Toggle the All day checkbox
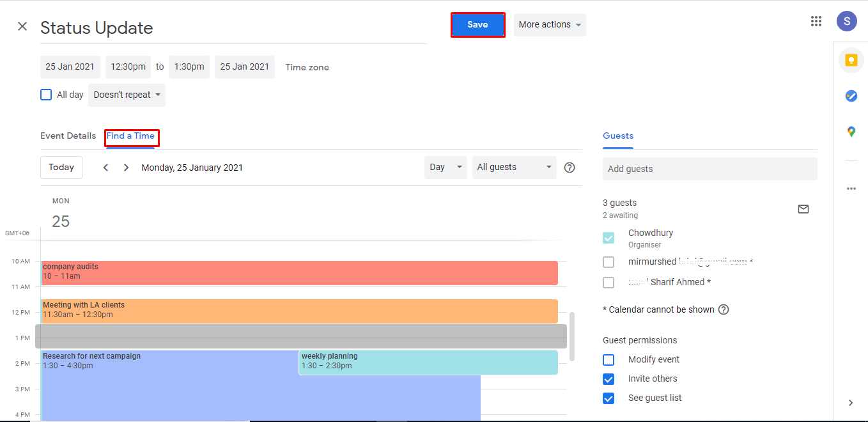 (46, 95)
